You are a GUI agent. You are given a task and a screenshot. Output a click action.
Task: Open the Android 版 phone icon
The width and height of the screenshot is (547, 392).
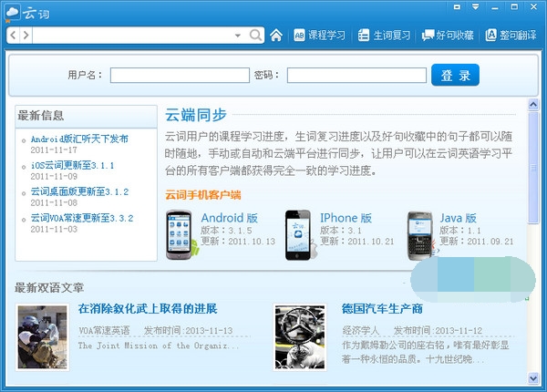pos(179,234)
